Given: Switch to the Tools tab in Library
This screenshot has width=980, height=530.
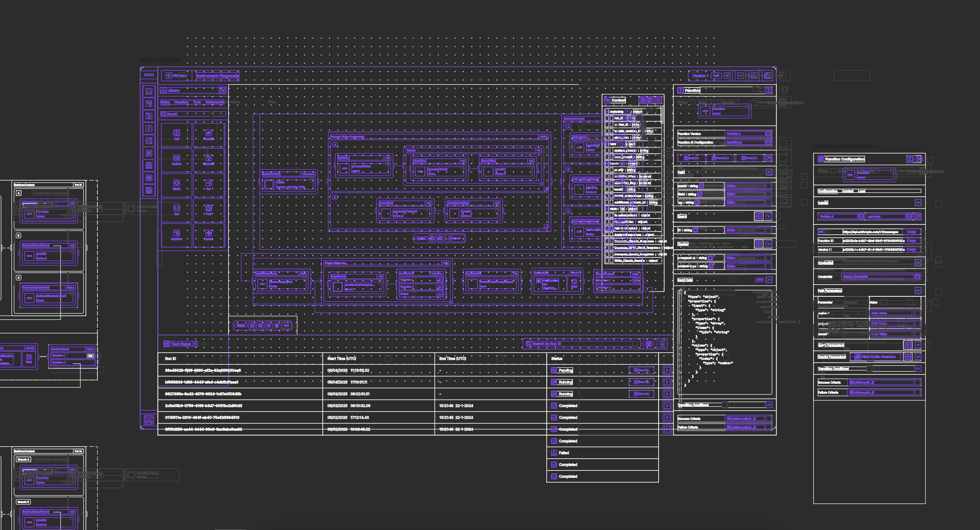Looking at the screenshot, I should click(x=197, y=102).
